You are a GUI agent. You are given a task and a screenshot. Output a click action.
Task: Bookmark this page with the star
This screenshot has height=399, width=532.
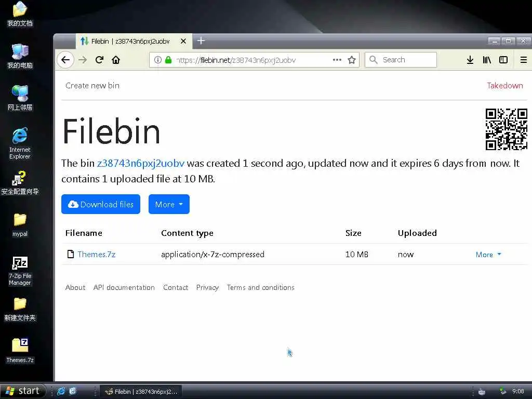[x=352, y=60]
